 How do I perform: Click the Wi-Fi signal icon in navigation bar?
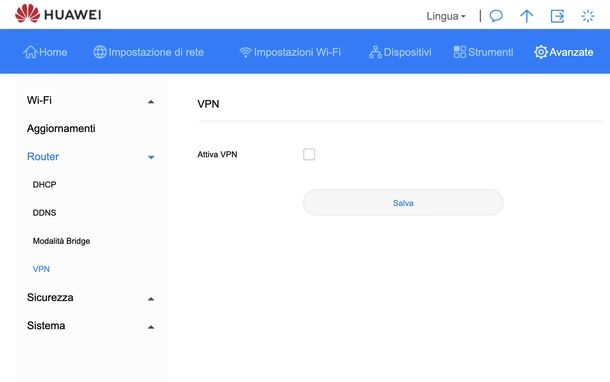(x=245, y=52)
